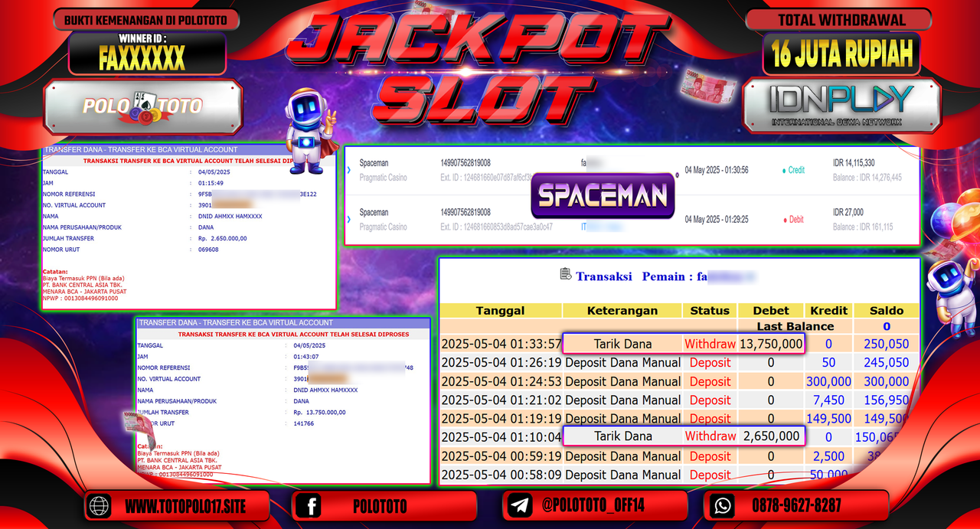Click the Balance : IDR 14,276,445 text
This screenshot has width=980, height=529.
(x=867, y=178)
